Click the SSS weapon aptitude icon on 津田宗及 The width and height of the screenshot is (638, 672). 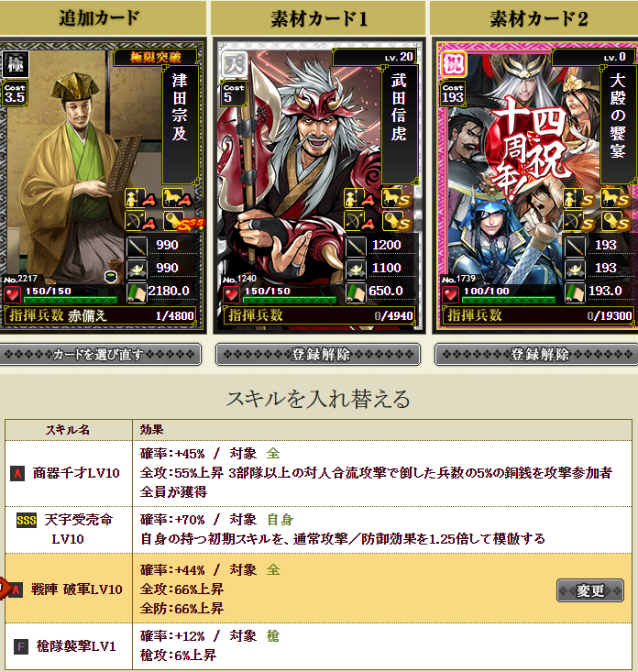181,221
